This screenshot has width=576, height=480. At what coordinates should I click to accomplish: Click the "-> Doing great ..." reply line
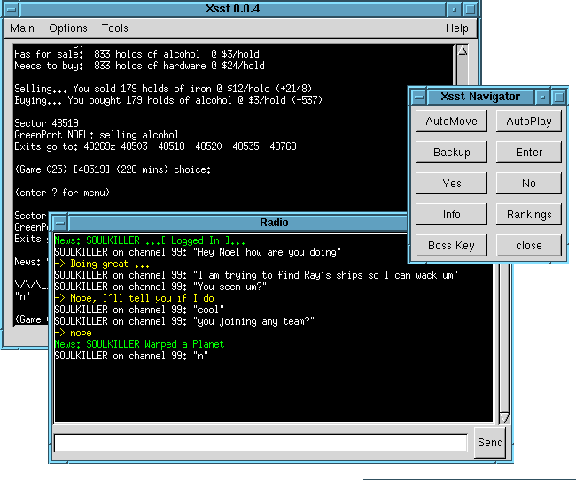click(x=102, y=264)
